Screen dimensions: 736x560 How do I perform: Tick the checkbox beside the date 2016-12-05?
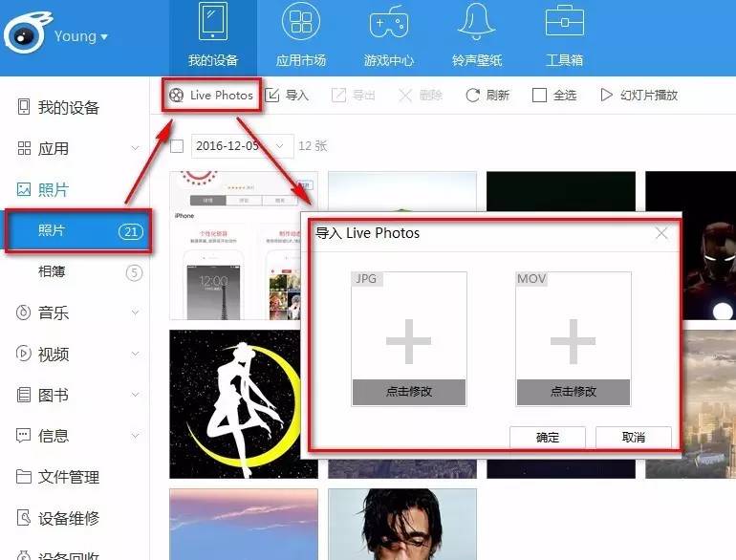click(177, 146)
